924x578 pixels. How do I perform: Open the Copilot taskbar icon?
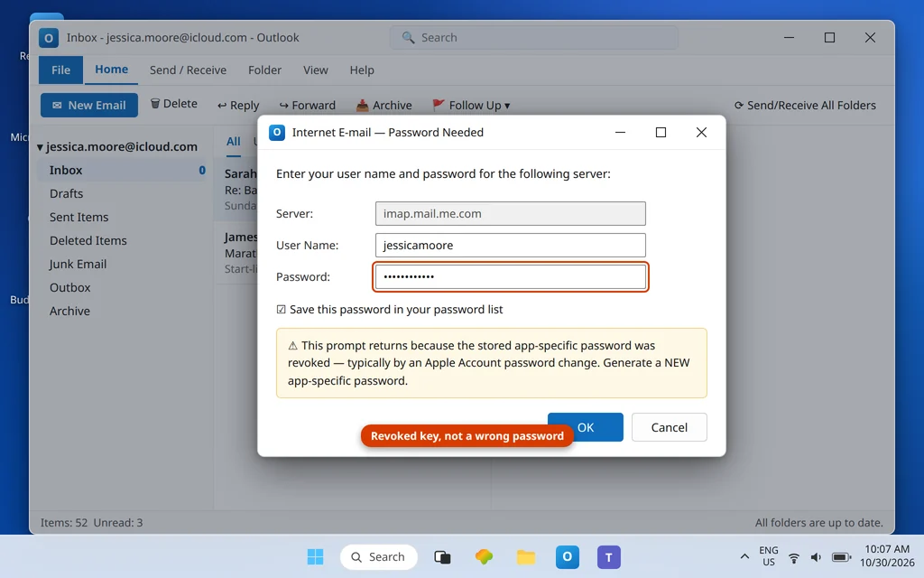tap(484, 556)
